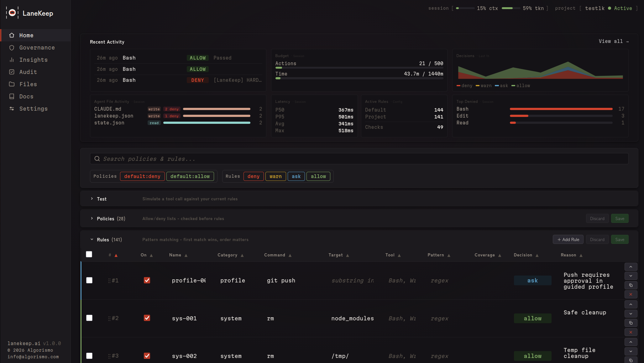Move rule #1 down using the chevron icon
This screenshot has height=363, width=644.
pos(631,276)
